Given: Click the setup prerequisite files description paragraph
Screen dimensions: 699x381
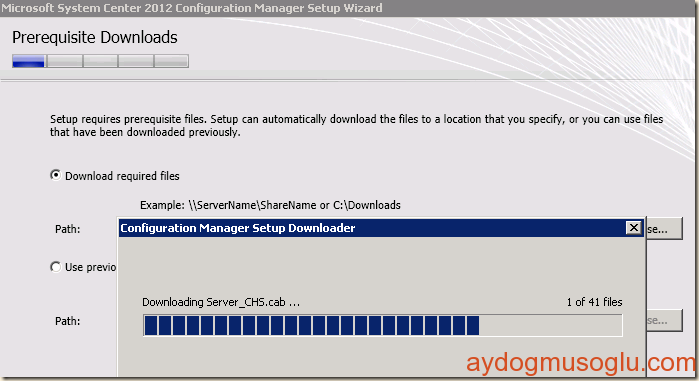Looking at the screenshot, I should [356, 126].
